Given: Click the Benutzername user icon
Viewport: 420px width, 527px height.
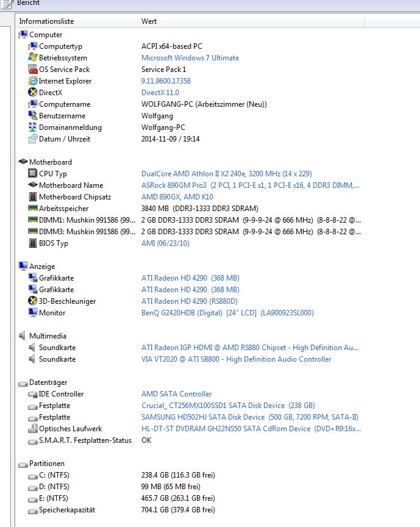Looking at the screenshot, I should pos(32,116).
